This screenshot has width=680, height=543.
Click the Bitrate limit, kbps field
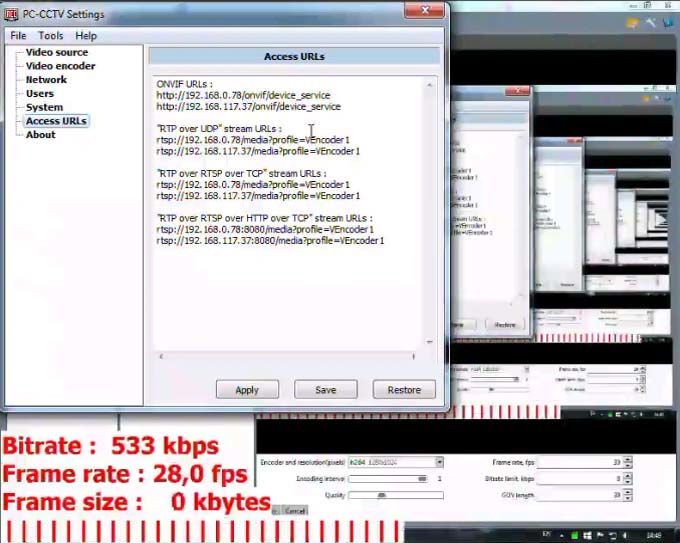tap(579, 479)
